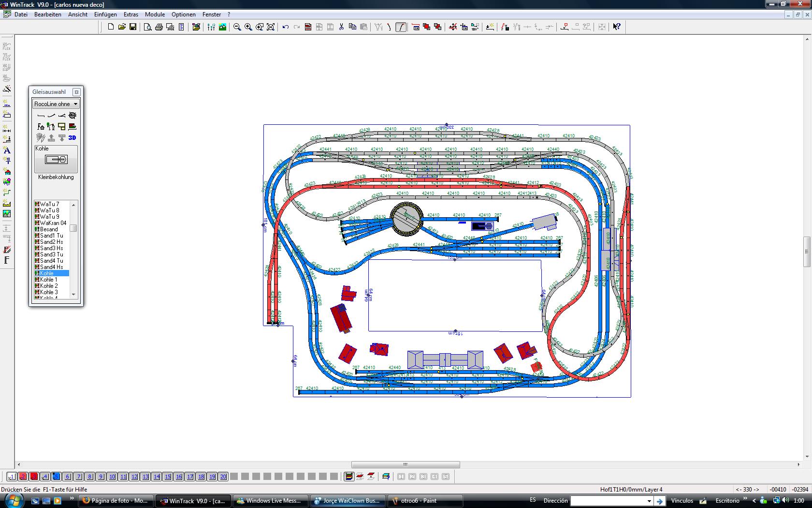The width and height of the screenshot is (812, 508).
Task: Select Sand4 Tu in the item list
Action: coord(51,261)
